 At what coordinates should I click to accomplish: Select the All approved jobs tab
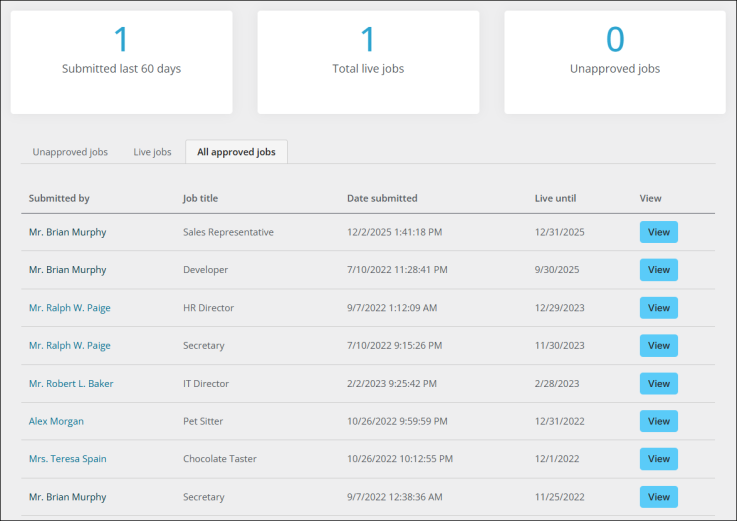click(236, 152)
